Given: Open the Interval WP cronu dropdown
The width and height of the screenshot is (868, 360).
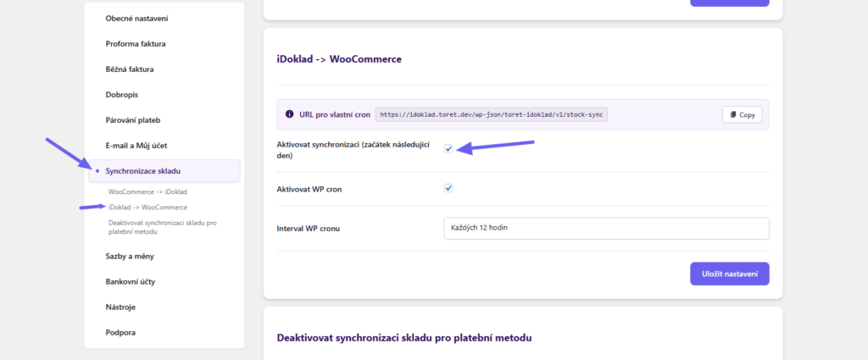Looking at the screenshot, I should point(605,229).
